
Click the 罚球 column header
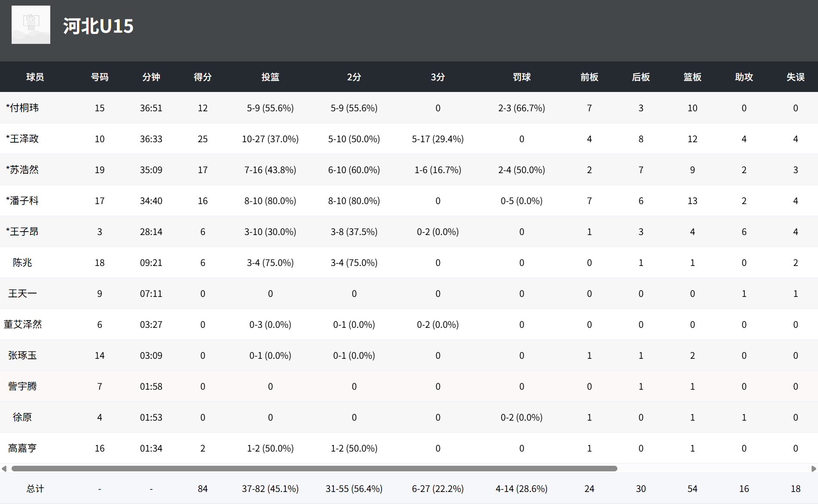pyautogui.click(x=522, y=77)
